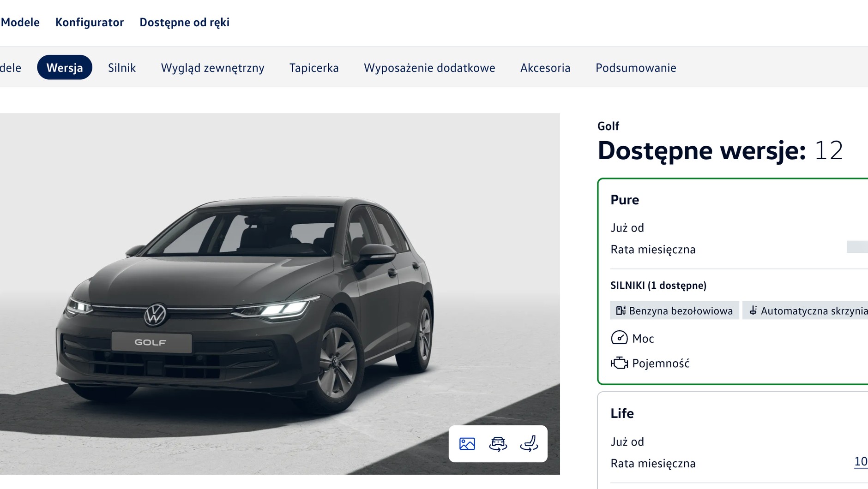
Task: Switch to the Silnik step
Action: click(122, 67)
